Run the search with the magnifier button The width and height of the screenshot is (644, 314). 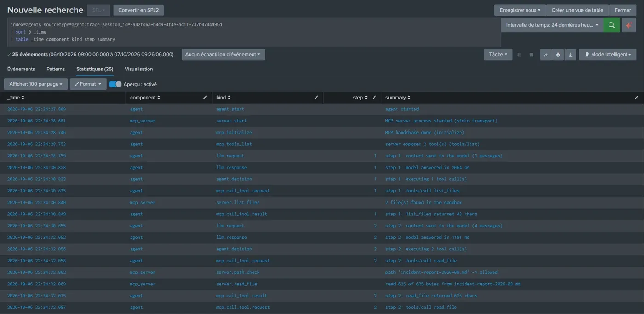click(611, 25)
